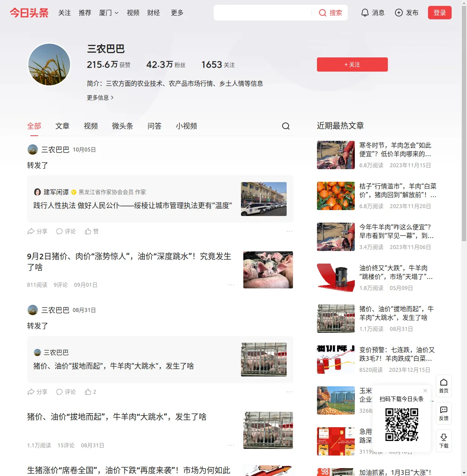The height and width of the screenshot is (476, 467).
Task: Click 15评论 on 08月31日 article
Action: tap(66, 445)
